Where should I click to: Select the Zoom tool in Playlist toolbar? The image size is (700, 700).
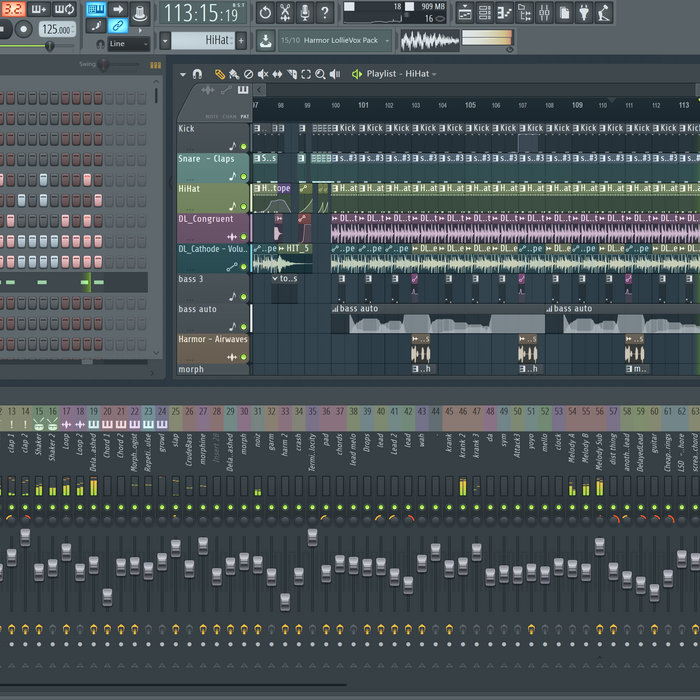(320, 74)
